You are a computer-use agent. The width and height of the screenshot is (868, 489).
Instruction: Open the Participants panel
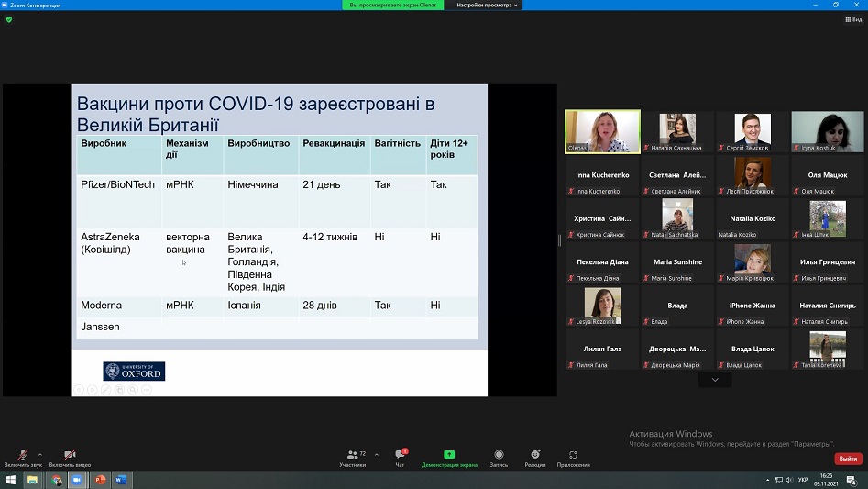(352, 456)
